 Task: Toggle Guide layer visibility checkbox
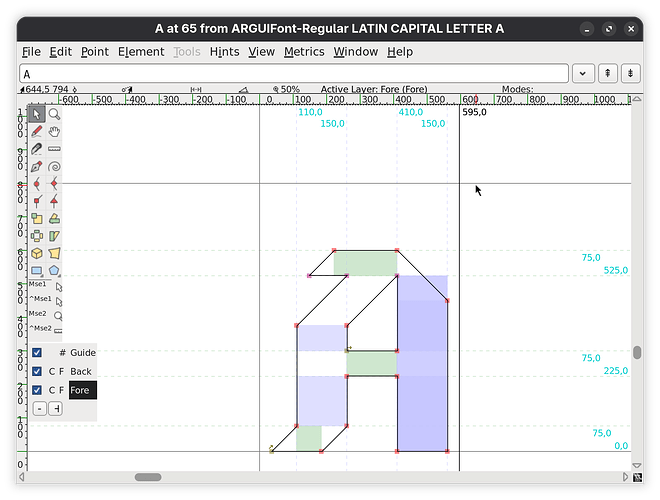[x=37, y=353]
